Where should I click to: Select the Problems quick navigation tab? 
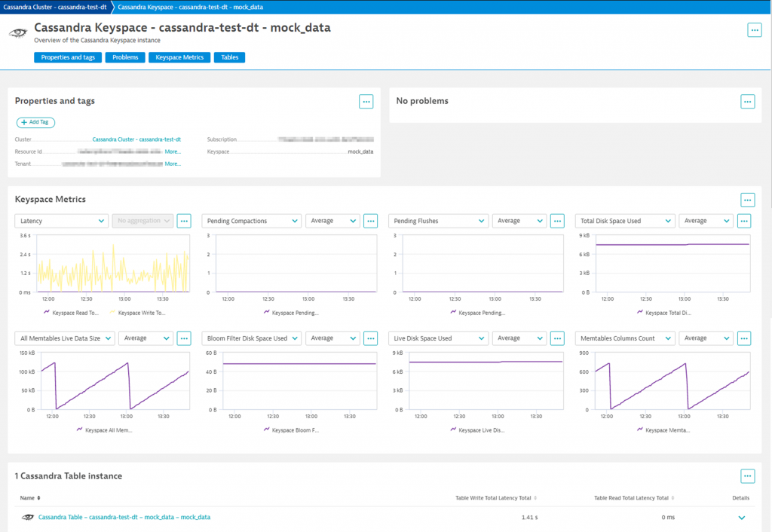pos(124,57)
